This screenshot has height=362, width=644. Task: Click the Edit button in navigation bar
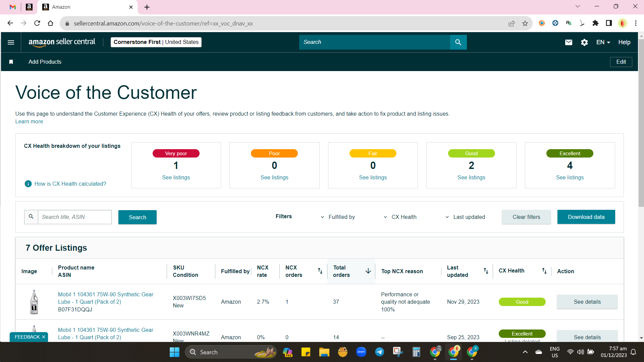point(621,62)
